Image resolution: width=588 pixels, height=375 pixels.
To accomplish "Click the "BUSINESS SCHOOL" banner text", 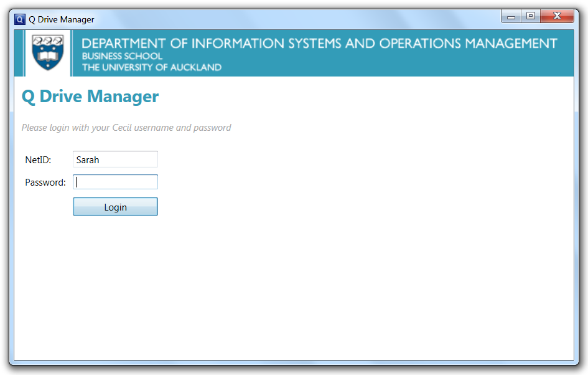I will pos(122,56).
